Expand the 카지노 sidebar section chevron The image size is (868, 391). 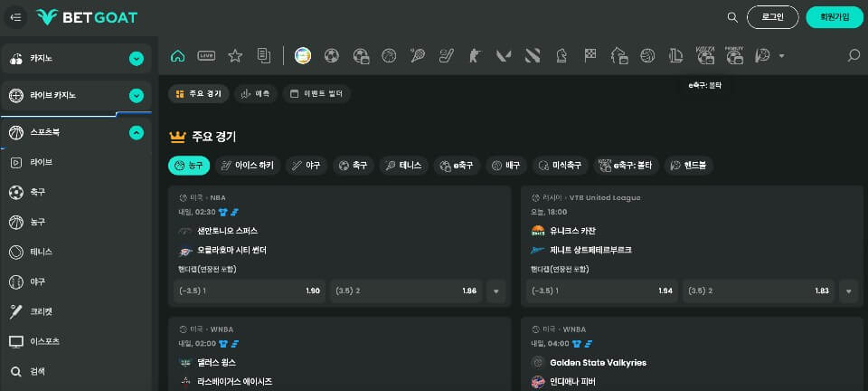coord(137,59)
